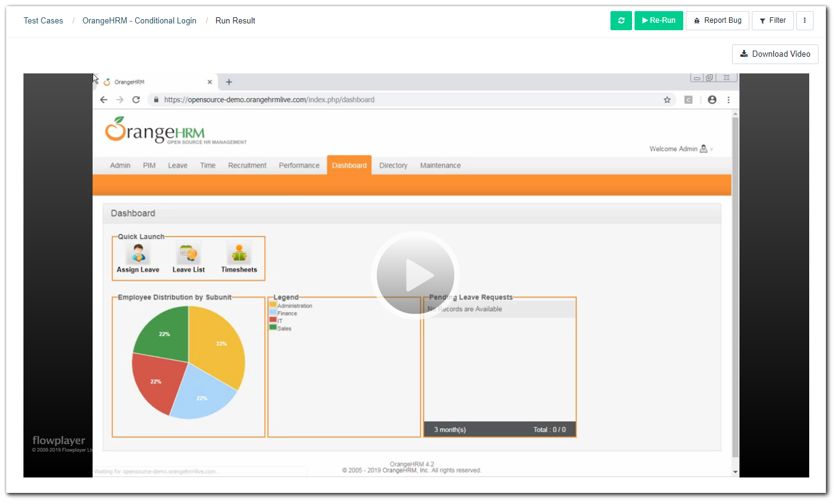This screenshot has height=504, width=837.
Task: Open a new browser tab in video
Action: click(228, 81)
